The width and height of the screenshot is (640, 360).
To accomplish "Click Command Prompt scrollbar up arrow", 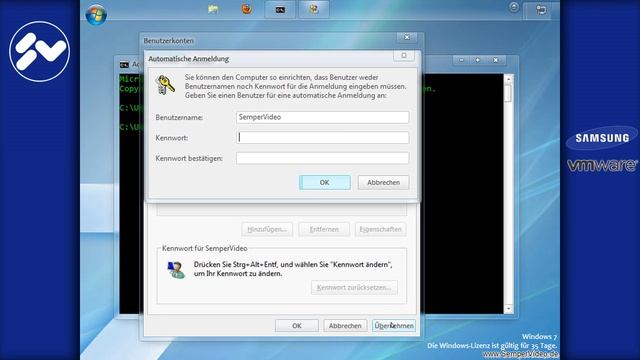I will [508, 78].
